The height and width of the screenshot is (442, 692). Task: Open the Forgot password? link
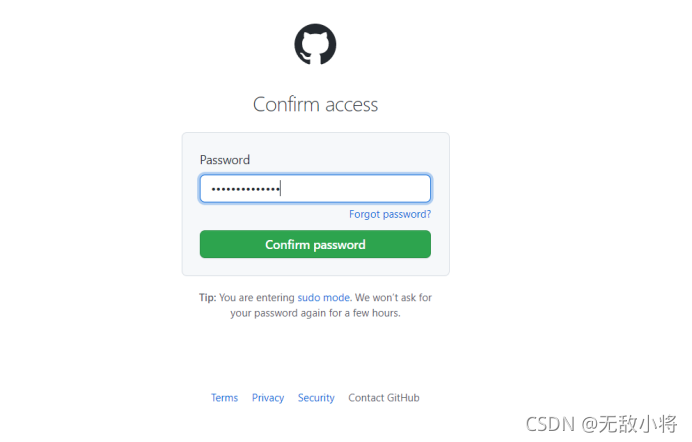(x=390, y=214)
